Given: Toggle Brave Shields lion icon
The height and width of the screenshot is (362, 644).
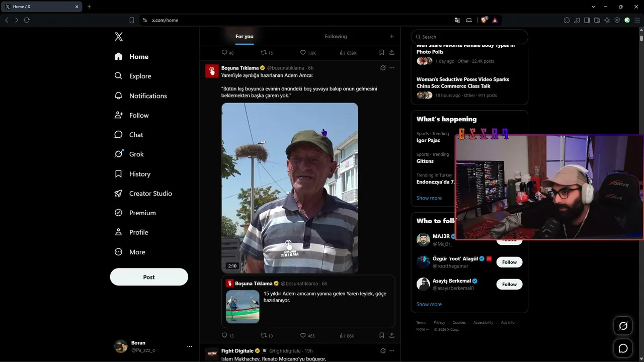Looking at the screenshot, I should click(485, 20).
